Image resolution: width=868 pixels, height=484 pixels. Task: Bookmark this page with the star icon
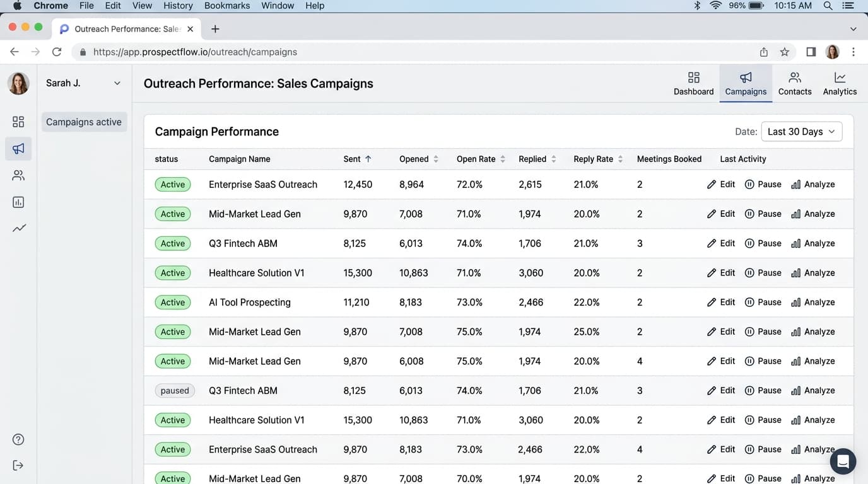click(785, 52)
